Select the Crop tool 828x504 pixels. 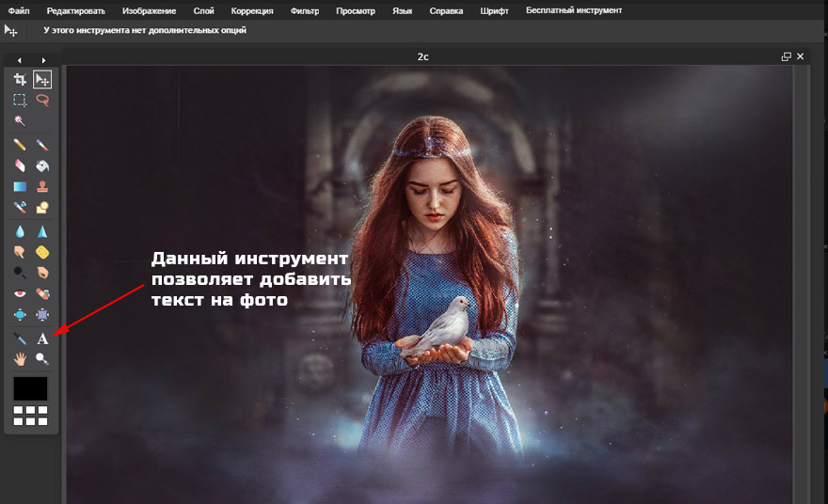tap(20, 80)
